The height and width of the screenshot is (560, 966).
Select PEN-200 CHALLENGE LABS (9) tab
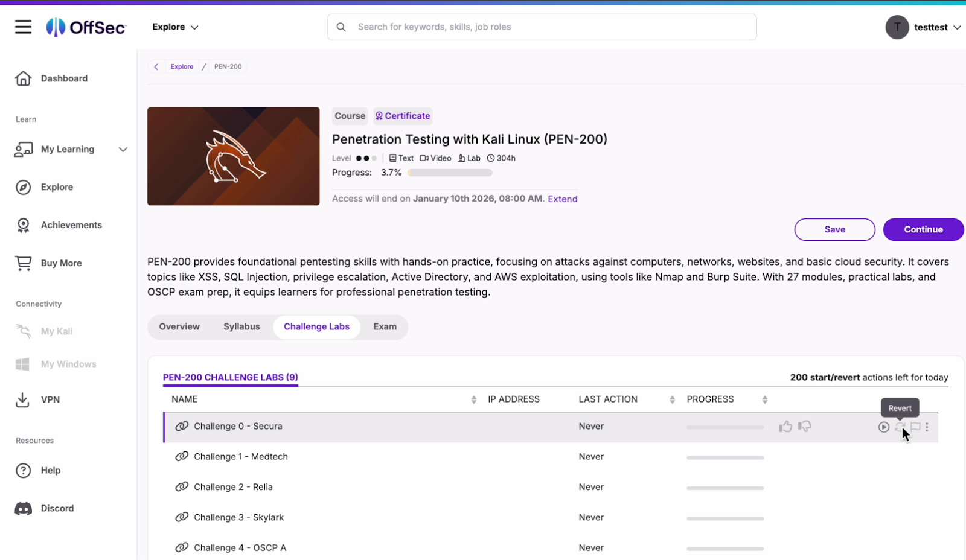231,377
